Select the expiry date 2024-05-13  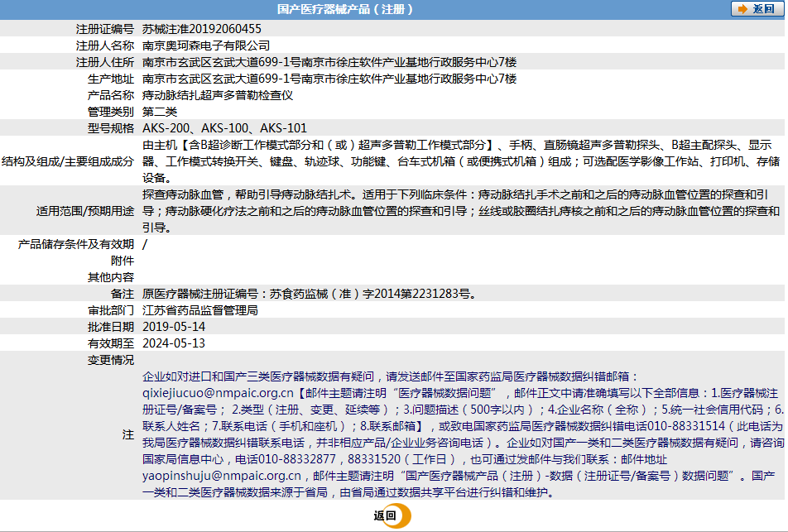(174, 343)
